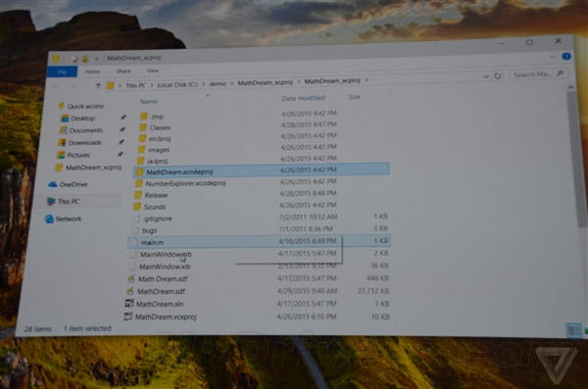Go to demo folder in breadcrumb

[218, 83]
